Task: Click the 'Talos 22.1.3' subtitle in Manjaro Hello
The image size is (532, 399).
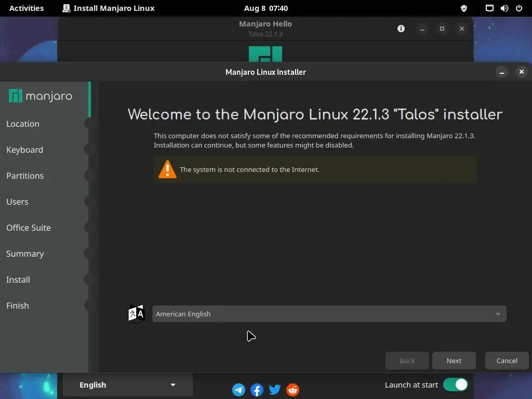Action: click(x=265, y=34)
